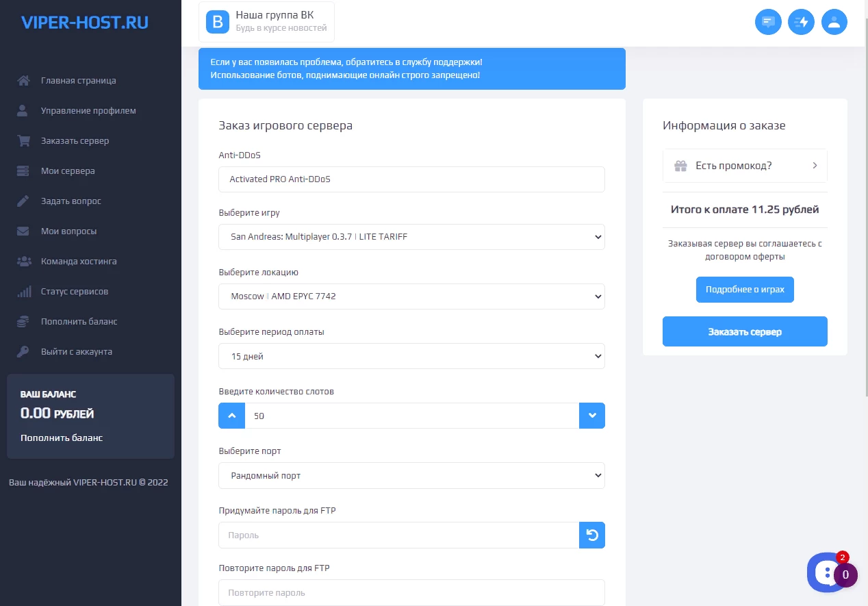Screen dimensions: 868x606
Task: Click the user icon beside Управление профилем
Action: pos(23,111)
